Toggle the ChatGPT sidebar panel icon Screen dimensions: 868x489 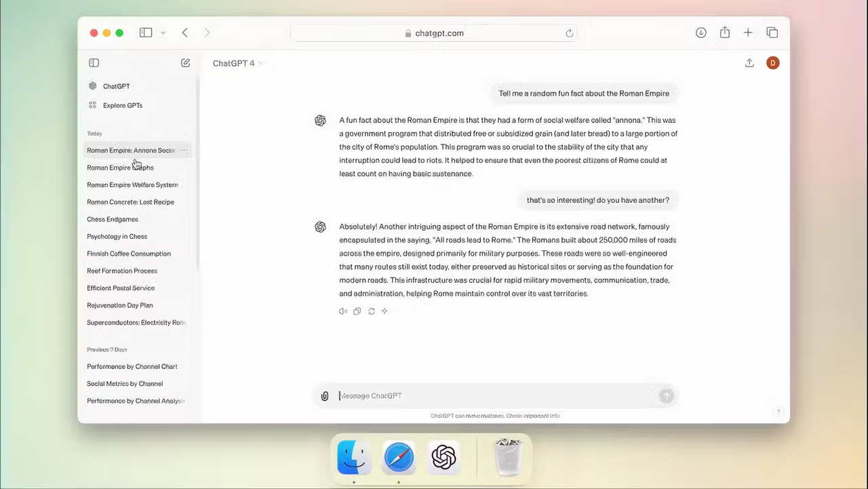click(x=94, y=63)
